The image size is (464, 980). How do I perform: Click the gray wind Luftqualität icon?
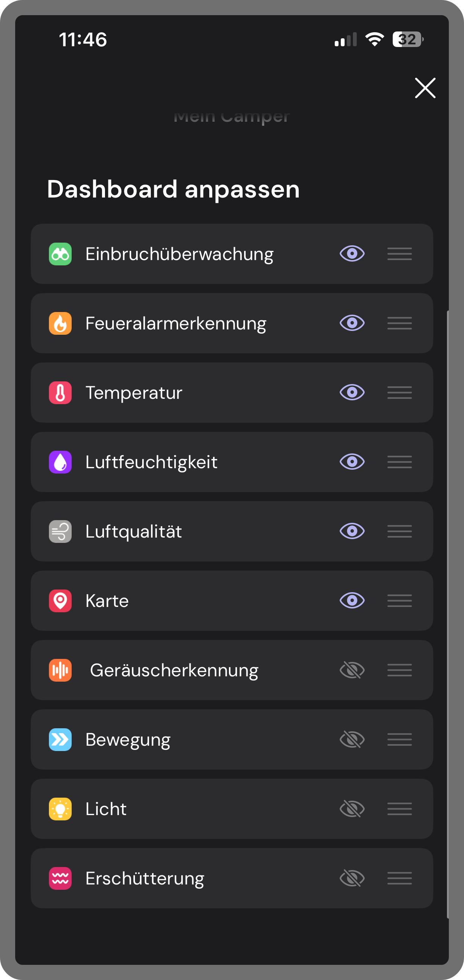(x=60, y=532)
